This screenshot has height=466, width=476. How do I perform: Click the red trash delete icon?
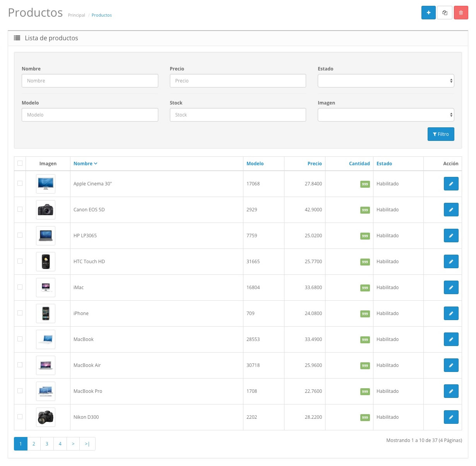point(461,13)
